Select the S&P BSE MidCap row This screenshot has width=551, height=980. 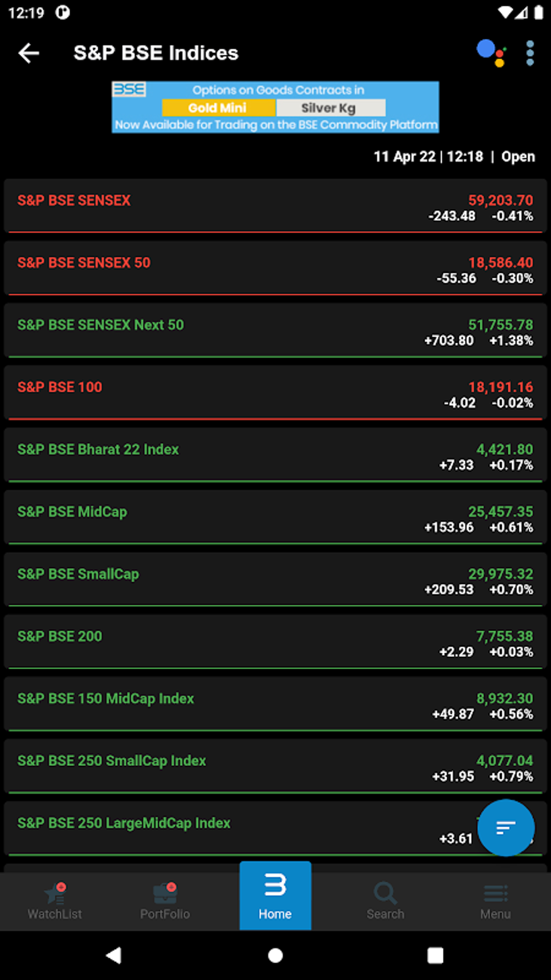click(275, 517)
